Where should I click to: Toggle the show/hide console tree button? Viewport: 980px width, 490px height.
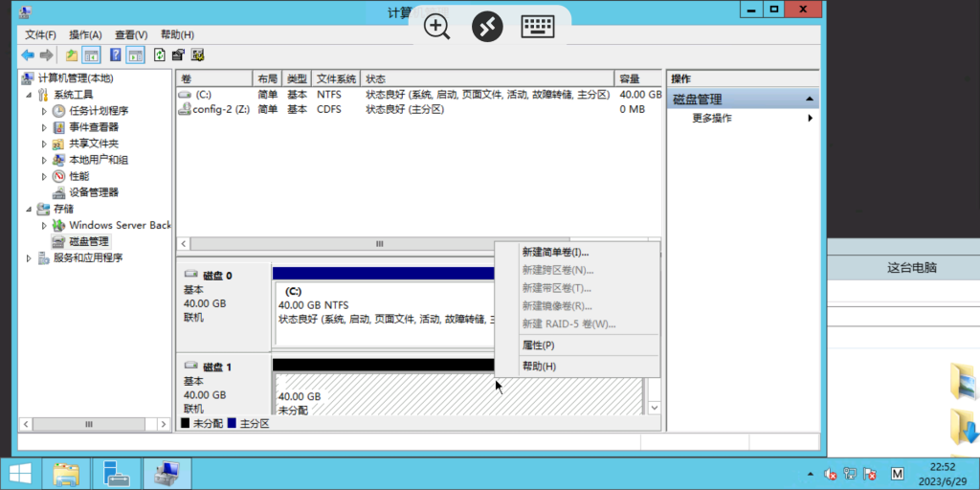[91, 55]
